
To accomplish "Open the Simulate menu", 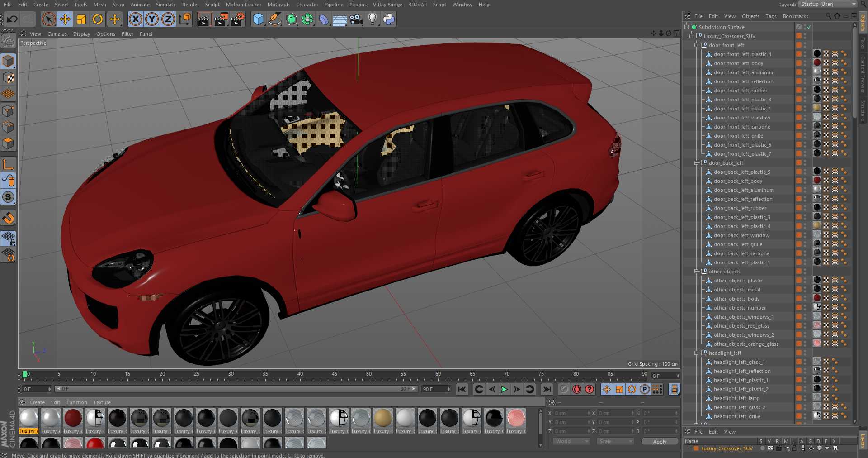I will [x=166, y=5].
